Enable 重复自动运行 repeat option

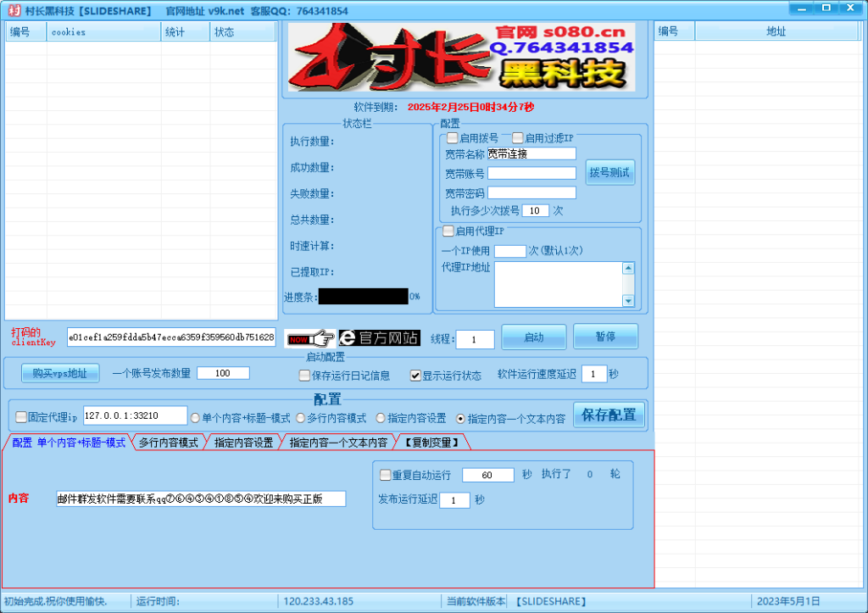(386, 475)
